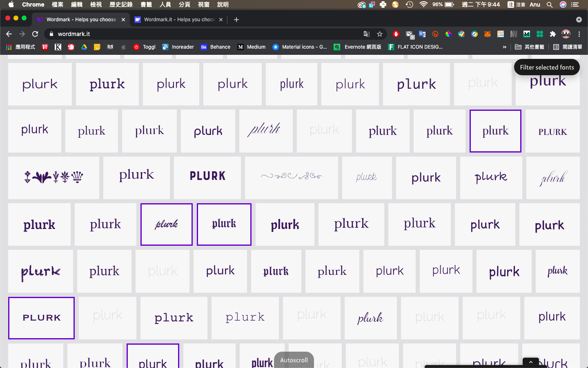The width and height of the screenshot is (588, 368).
Task: Click the Siri icon in menu bar
Action: (x=563, y=4)
